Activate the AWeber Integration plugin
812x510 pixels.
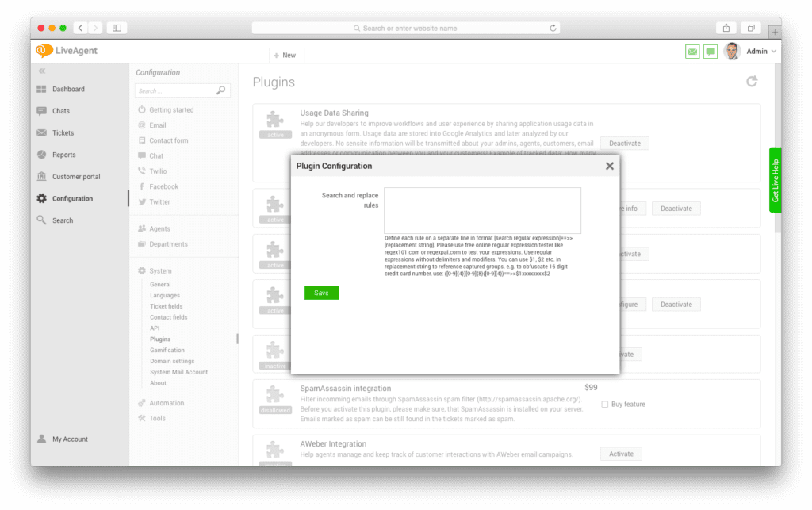(x=621, y=454)
